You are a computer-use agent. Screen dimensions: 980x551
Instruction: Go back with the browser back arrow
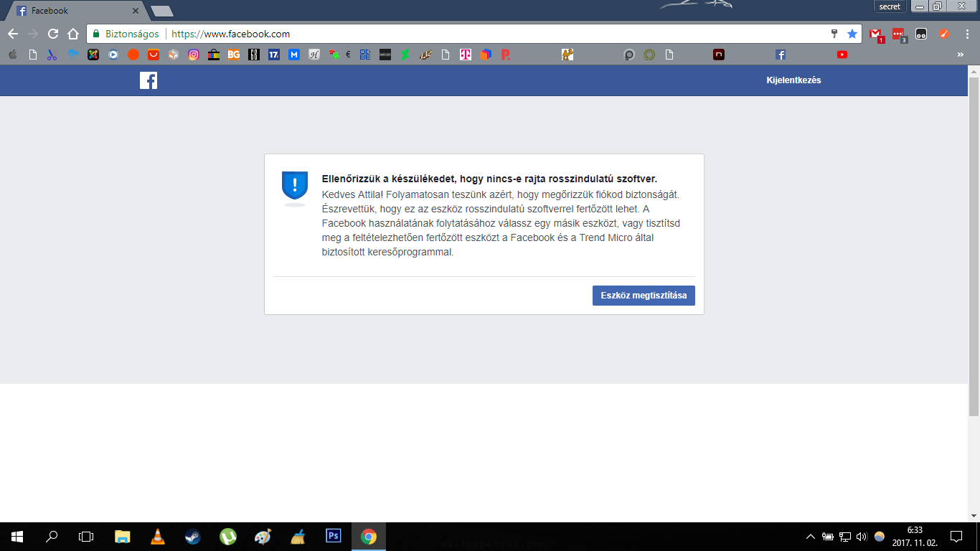tap(13, 34)
